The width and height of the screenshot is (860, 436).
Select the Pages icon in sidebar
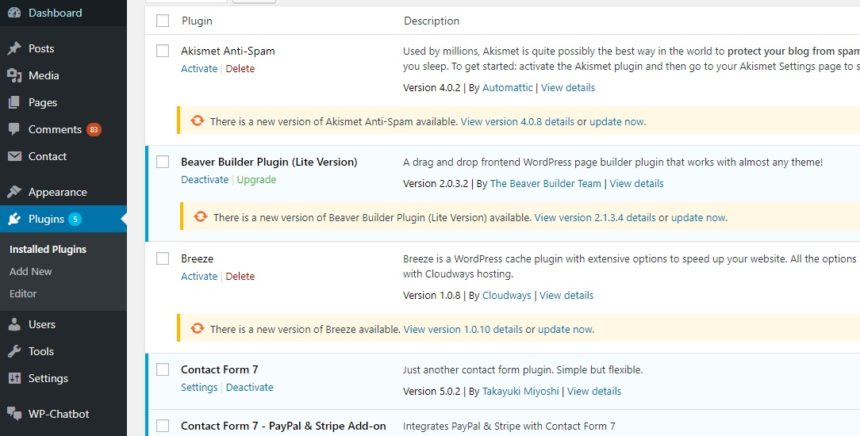[x=14, y=102]
